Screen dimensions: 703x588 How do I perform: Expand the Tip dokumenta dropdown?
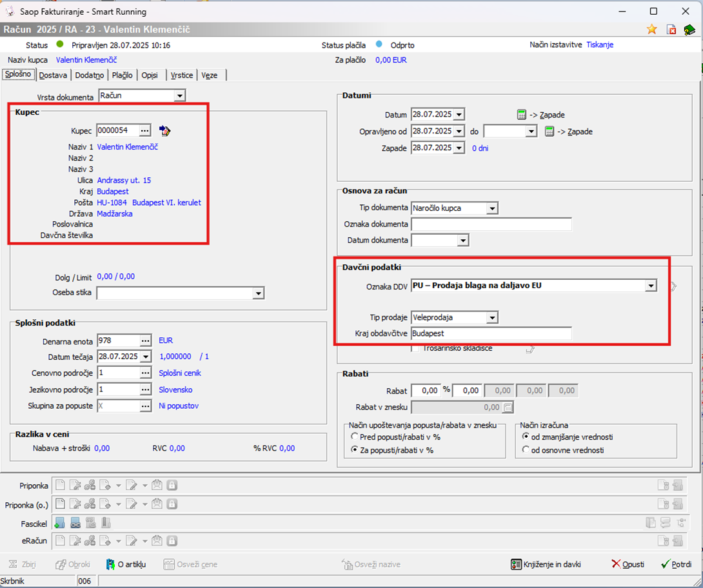coord(492,208)
